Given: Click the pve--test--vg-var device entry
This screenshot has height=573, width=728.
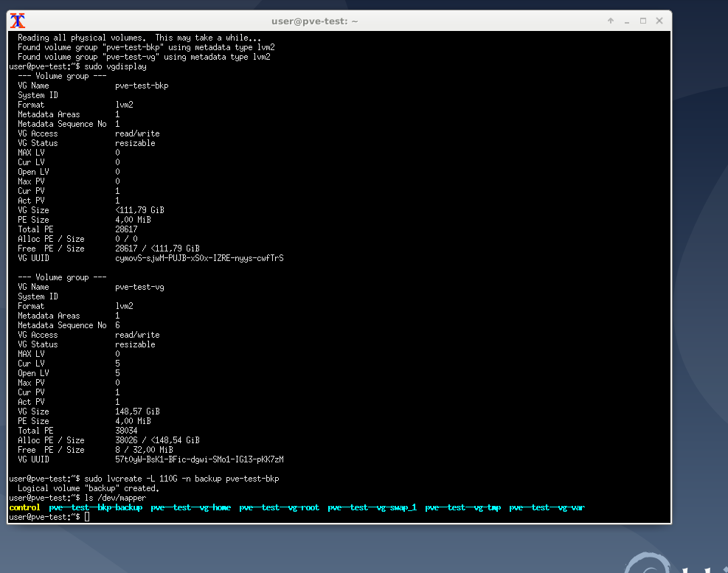Looking at the screenshot, I should [x=547, y=507].
